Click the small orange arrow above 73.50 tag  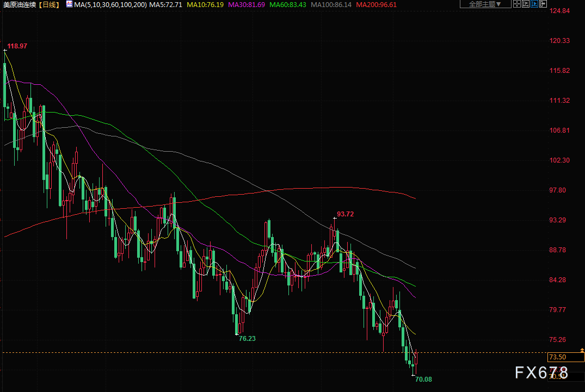(582, 350)
